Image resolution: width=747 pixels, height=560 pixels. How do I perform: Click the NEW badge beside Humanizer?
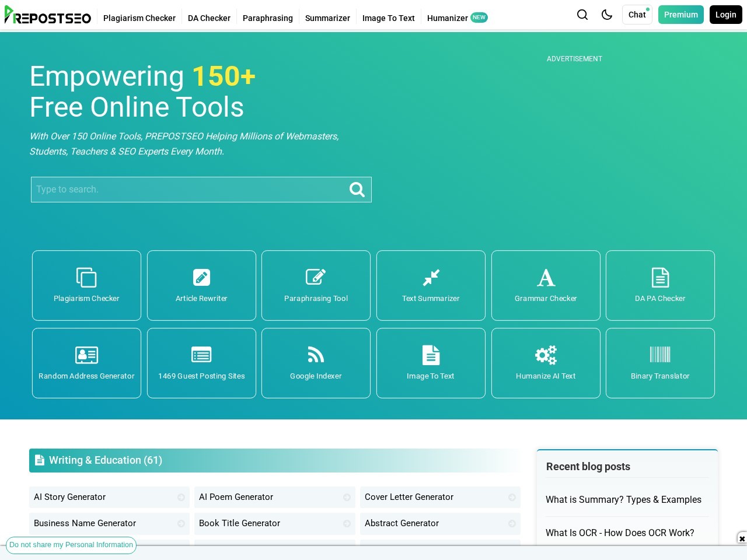point(479,17)
